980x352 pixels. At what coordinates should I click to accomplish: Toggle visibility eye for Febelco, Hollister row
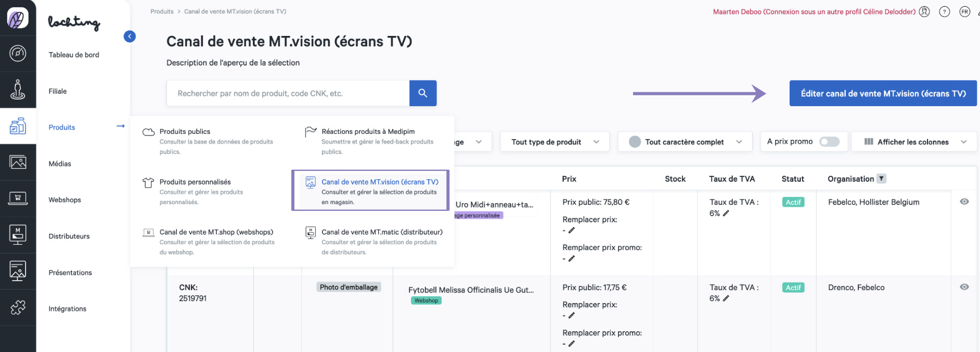(x=964, y=202)
